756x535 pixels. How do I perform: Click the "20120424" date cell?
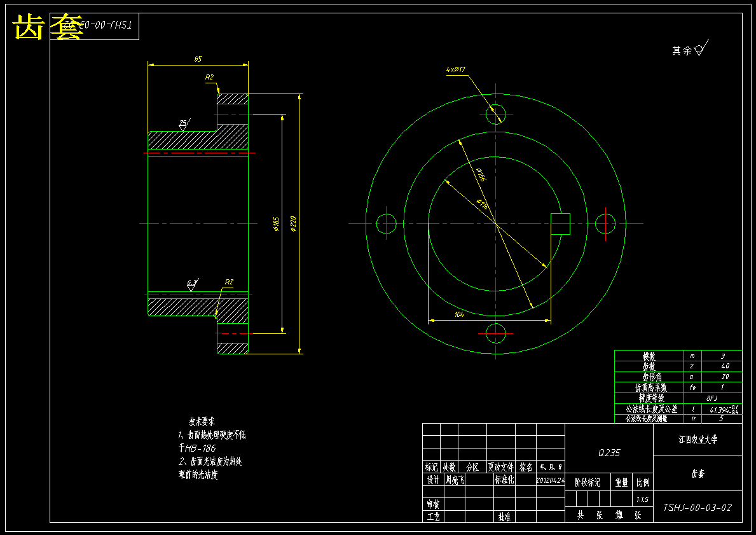coord(550,480)
